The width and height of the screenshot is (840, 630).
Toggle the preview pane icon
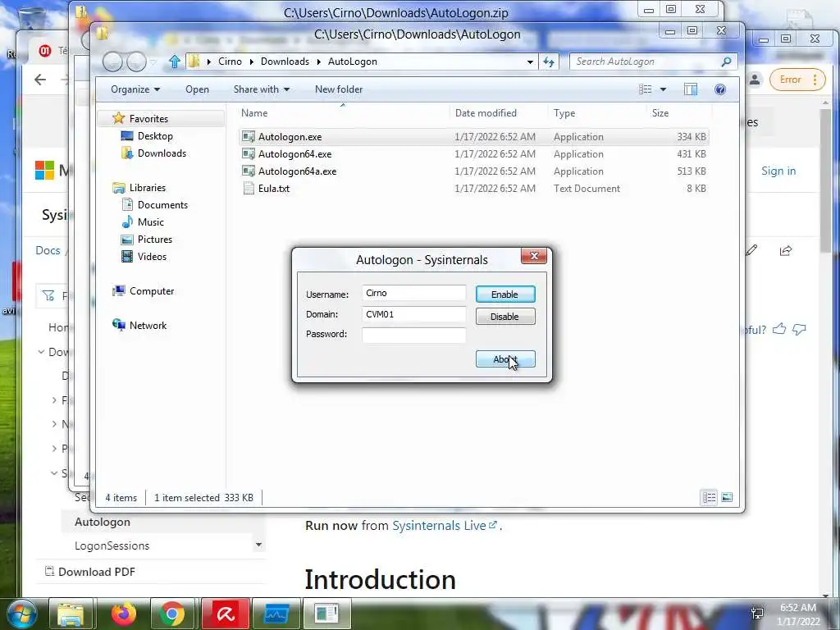(x=691, y=89)
